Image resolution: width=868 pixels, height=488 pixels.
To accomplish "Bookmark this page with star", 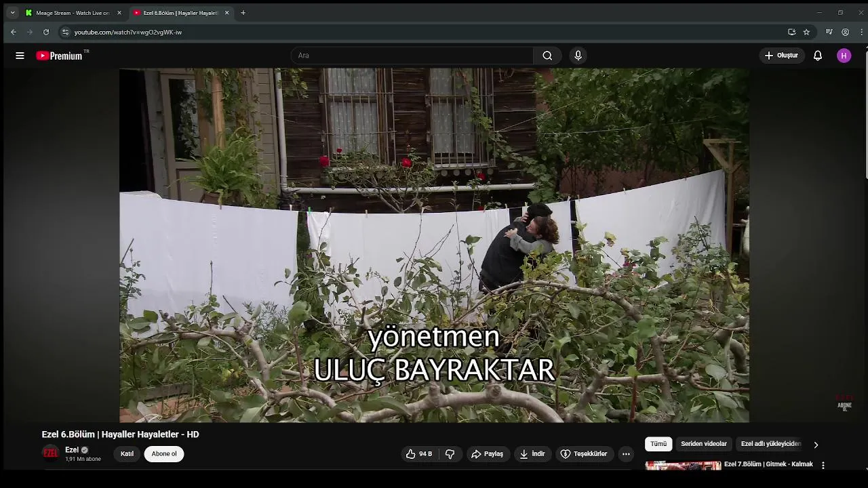I will pyautogui.click(x=806, y=32).
